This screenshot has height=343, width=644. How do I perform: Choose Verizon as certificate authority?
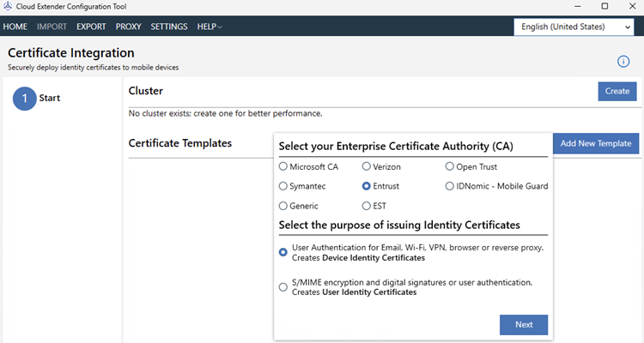coord(367,166)
